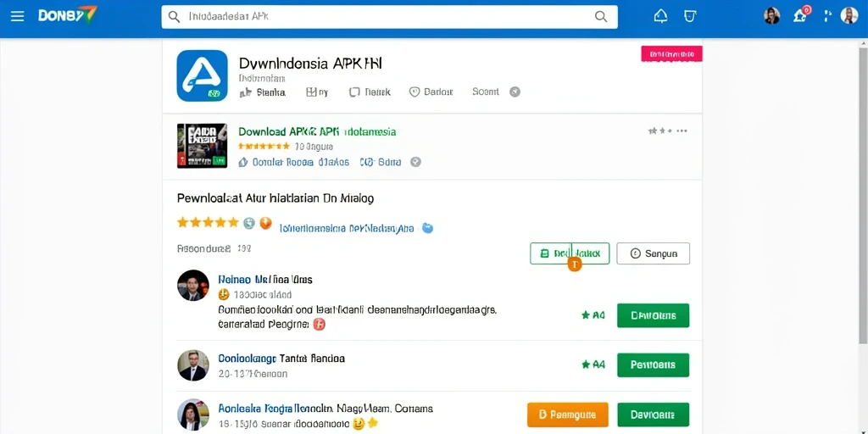Image resolution: width=868 pixels, height=434 pixels.
Task: Open the hamburger menu
Action: [17, 16]
